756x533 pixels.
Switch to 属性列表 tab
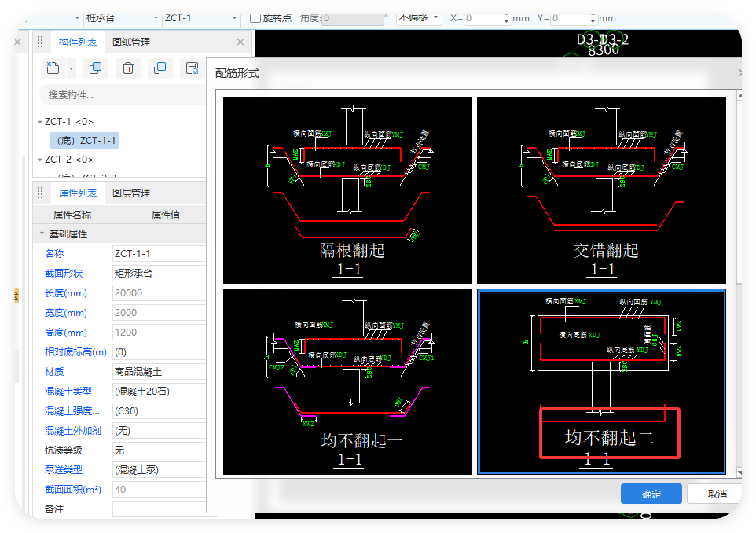pyautogui.click(x=78, y=193)
